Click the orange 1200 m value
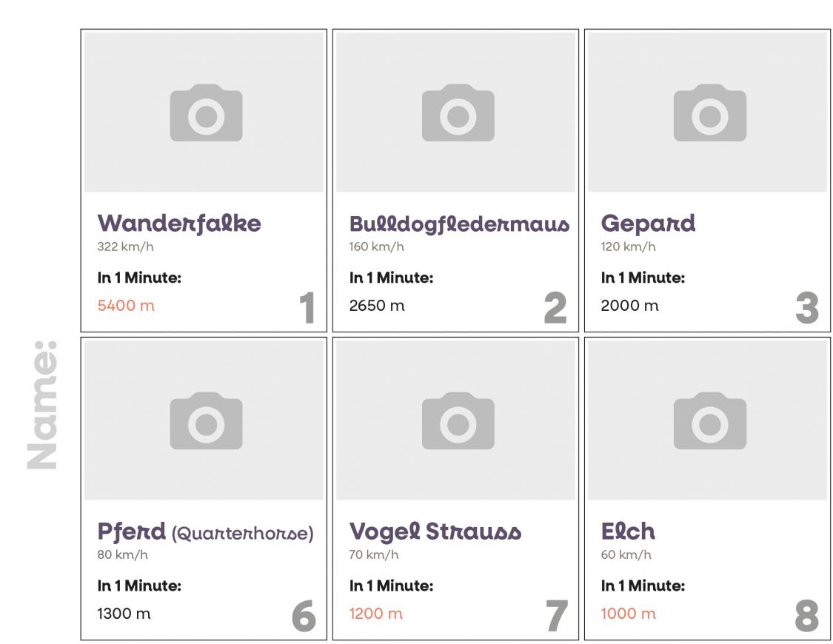 pyautogui.click(x=376, y=613)
